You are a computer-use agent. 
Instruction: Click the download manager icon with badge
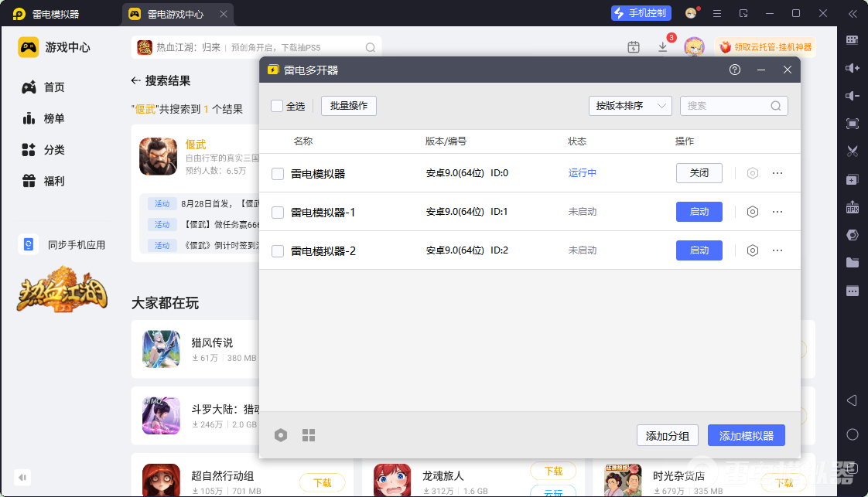(663, 47)
